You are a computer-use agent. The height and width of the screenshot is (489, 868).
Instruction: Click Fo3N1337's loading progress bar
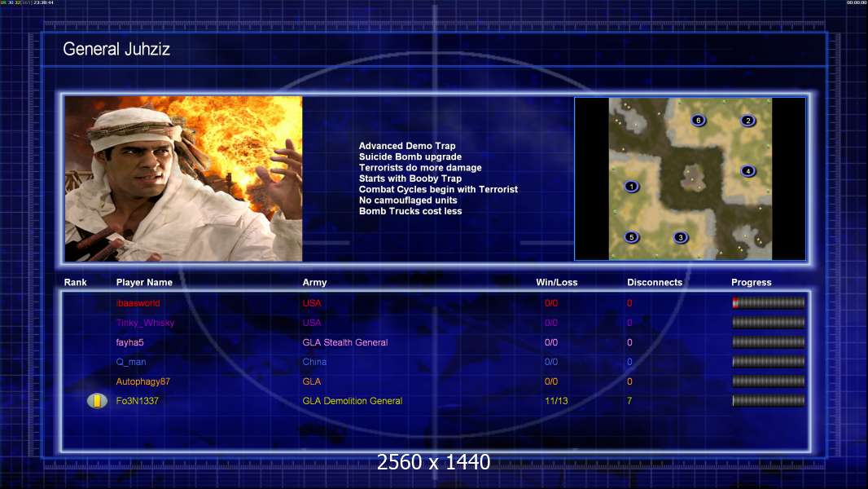(x=769, y=401)
